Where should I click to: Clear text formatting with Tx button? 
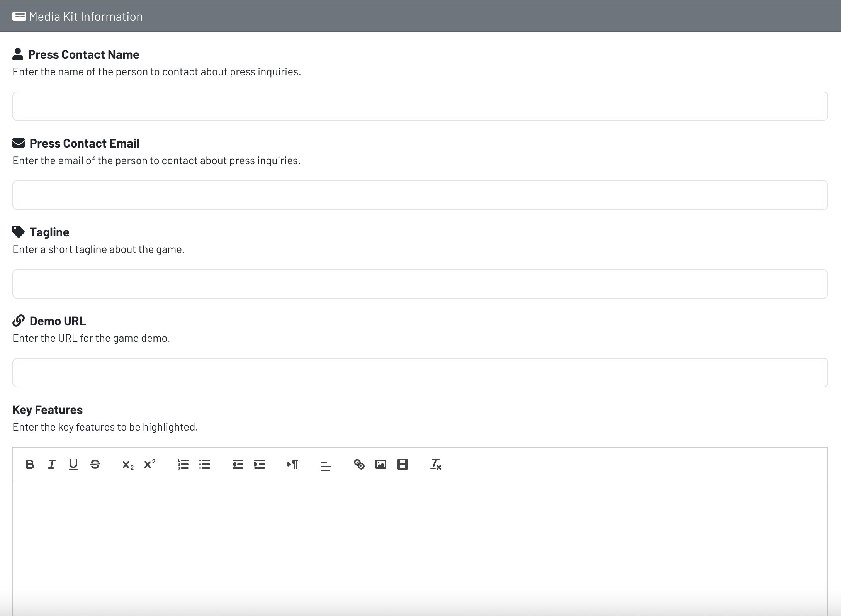click(436, 464)
